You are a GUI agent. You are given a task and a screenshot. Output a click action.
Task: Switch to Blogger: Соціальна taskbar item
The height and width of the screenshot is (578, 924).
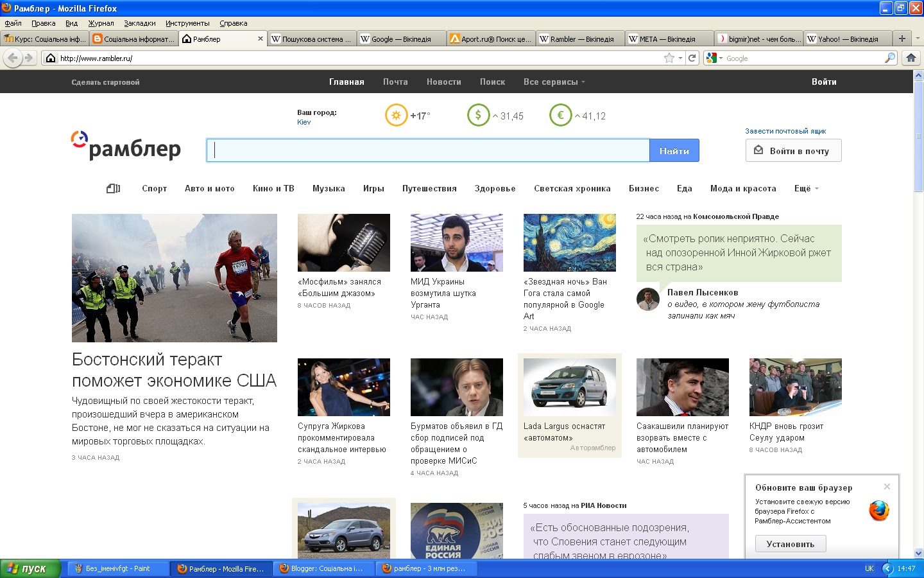pyautogui.click(x=323, y=568)
